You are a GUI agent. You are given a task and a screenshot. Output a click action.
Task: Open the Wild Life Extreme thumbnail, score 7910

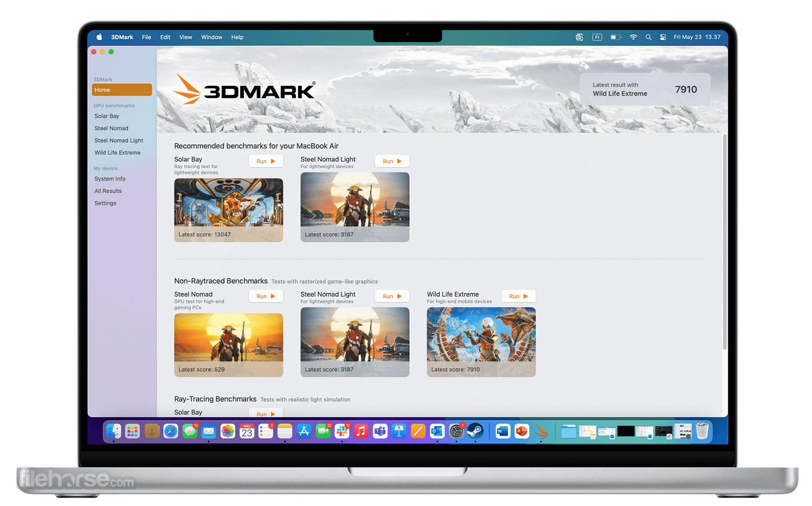coord(481,342)
